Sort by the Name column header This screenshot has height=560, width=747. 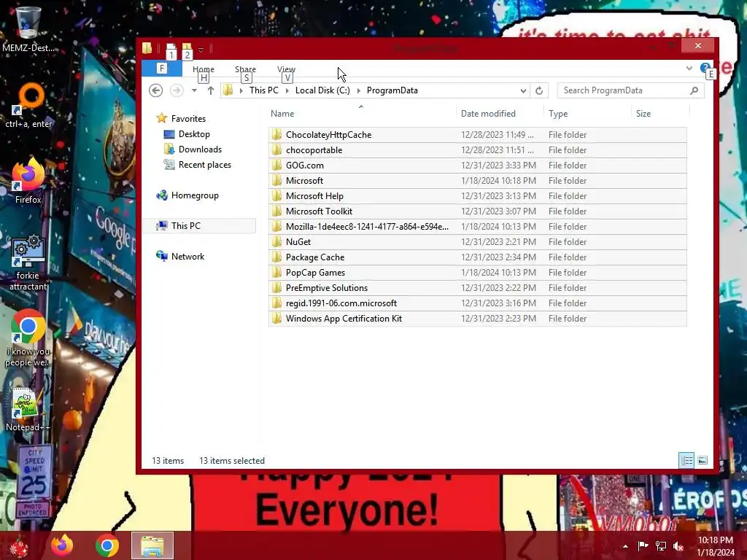(282, 114)
